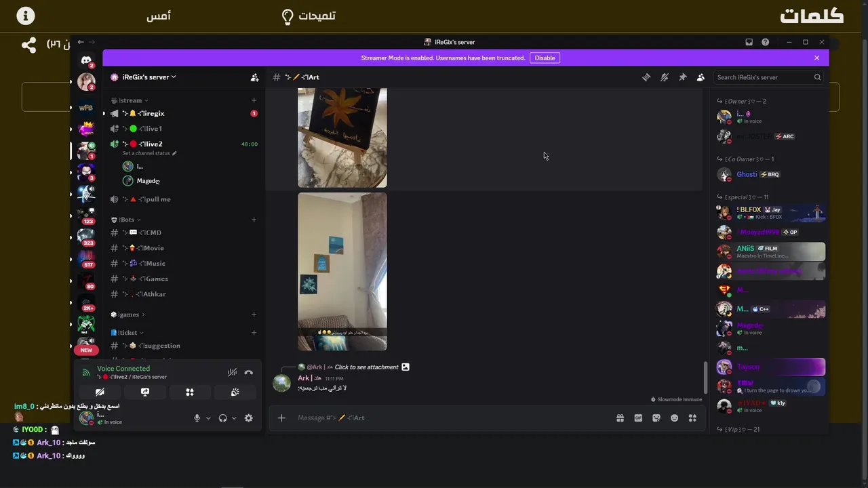Toggle the member list icon

click(x=701, y=77)
